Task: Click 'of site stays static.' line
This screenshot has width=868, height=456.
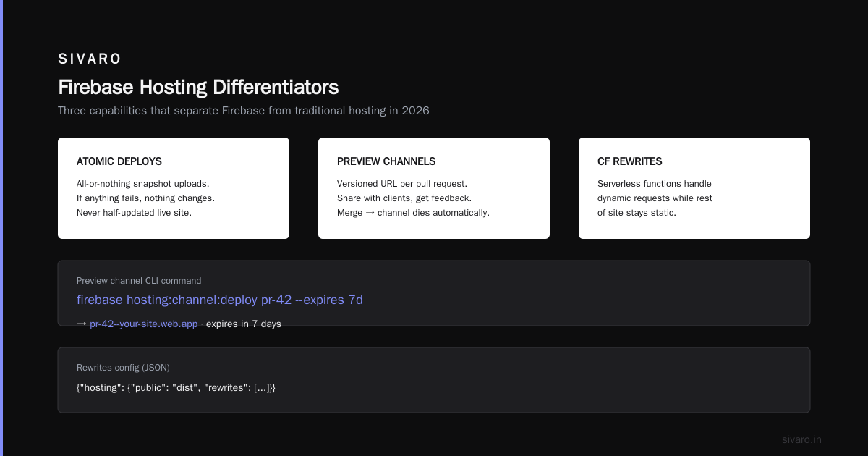Action: coord(637,213)
